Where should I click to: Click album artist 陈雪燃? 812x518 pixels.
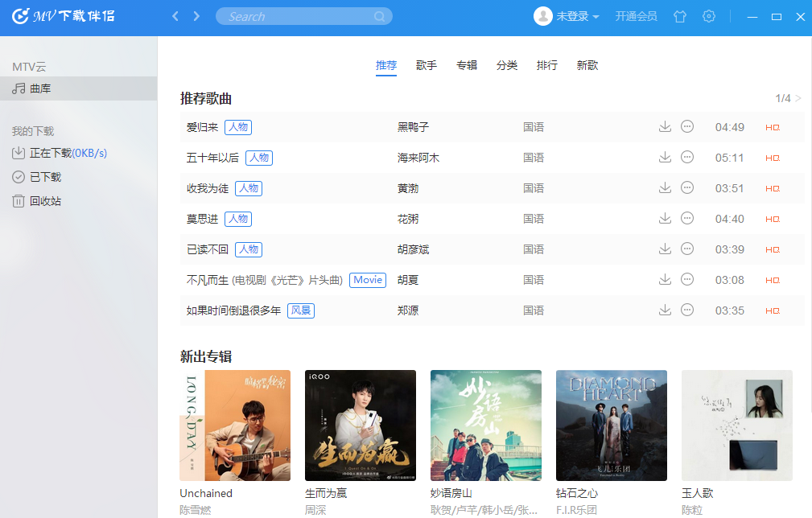[196, 510]
